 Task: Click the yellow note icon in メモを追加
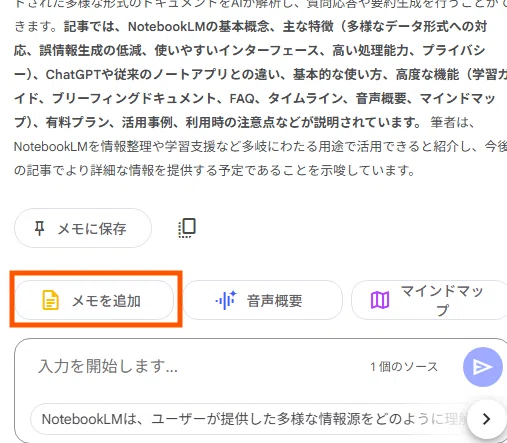pyautogui.click(x=50, y=300)
